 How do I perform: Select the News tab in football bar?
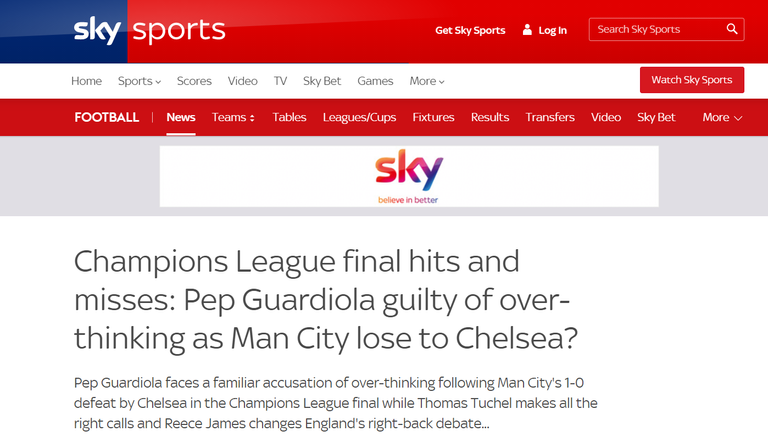181,117
